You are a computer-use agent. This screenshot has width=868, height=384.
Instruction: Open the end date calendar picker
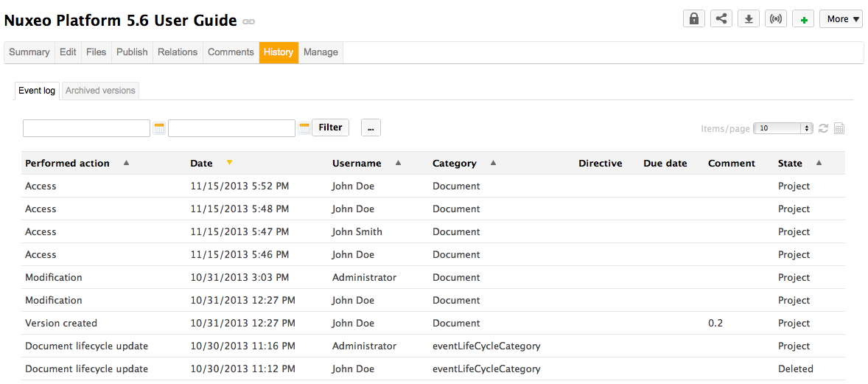coord(304,128)
